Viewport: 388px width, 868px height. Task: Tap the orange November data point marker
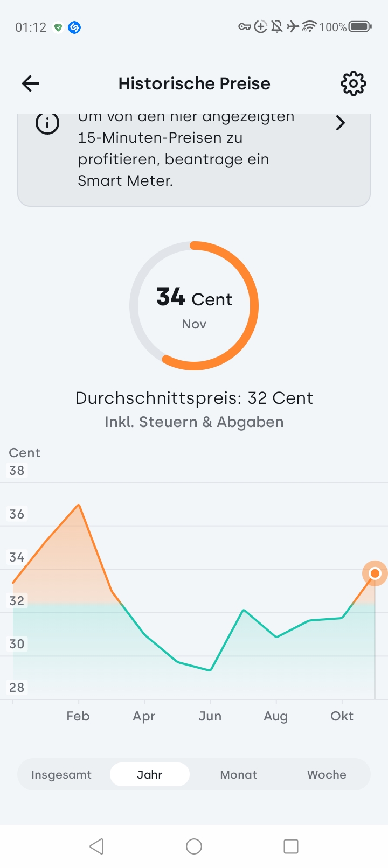[375, 573]
